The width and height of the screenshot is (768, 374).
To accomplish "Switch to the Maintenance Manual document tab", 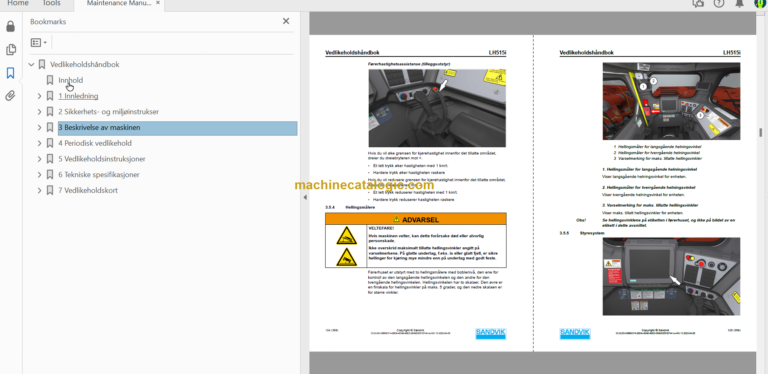I will (119, 4).
